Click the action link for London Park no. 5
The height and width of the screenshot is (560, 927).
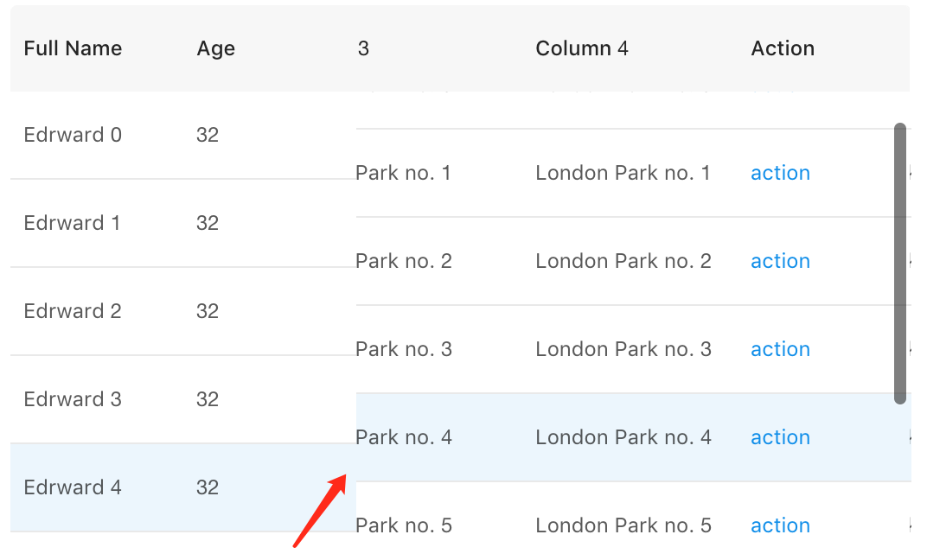780,525
